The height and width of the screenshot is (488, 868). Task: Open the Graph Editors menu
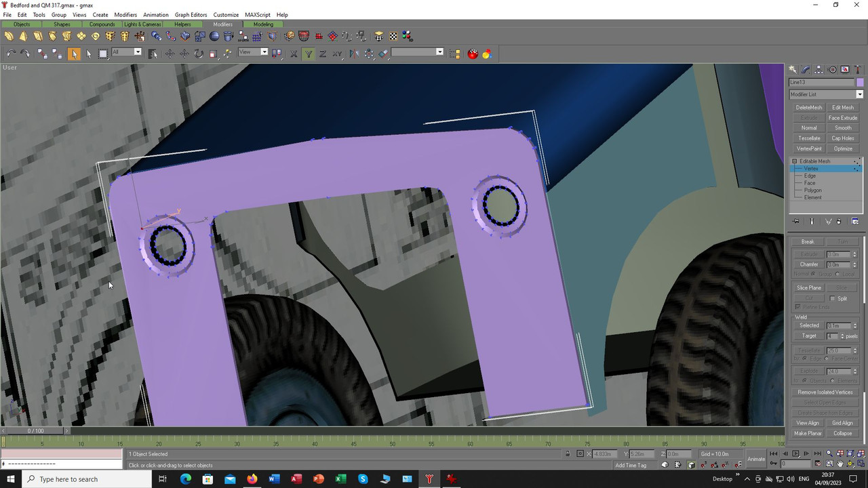click(x=191, y=14)
